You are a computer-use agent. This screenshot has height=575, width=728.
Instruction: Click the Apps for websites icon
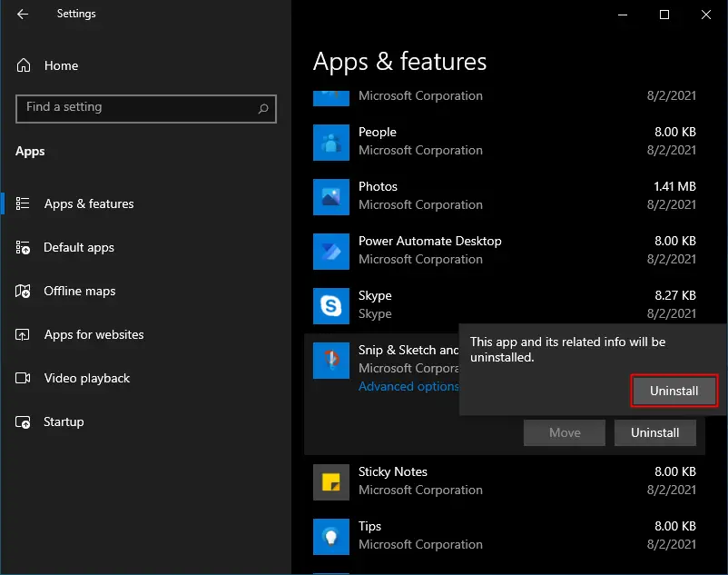23,334
